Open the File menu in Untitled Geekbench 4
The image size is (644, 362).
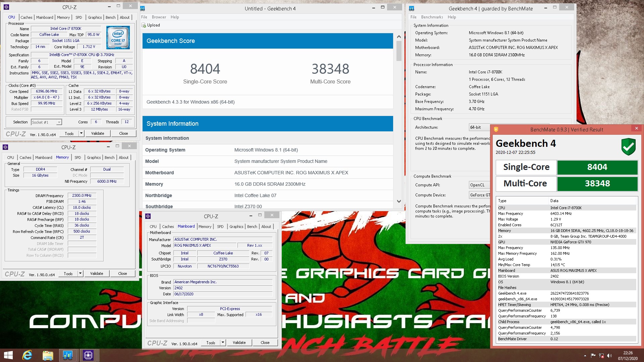(144, 17)
